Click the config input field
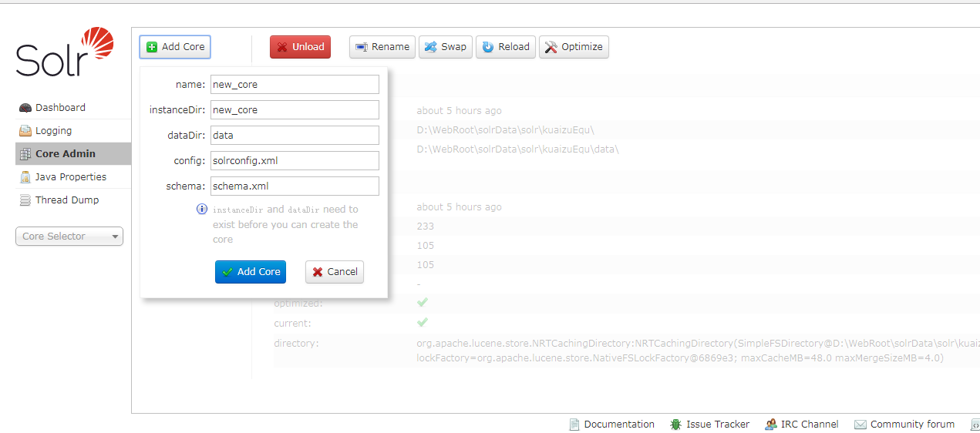Screen dimensions: 980x433 point(295,161)
